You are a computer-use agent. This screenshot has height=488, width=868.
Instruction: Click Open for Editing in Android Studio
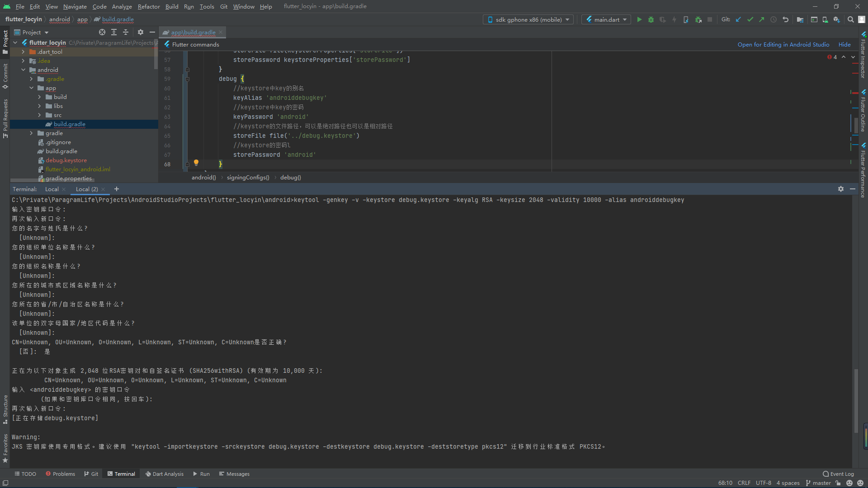click(x=783, y=44)
